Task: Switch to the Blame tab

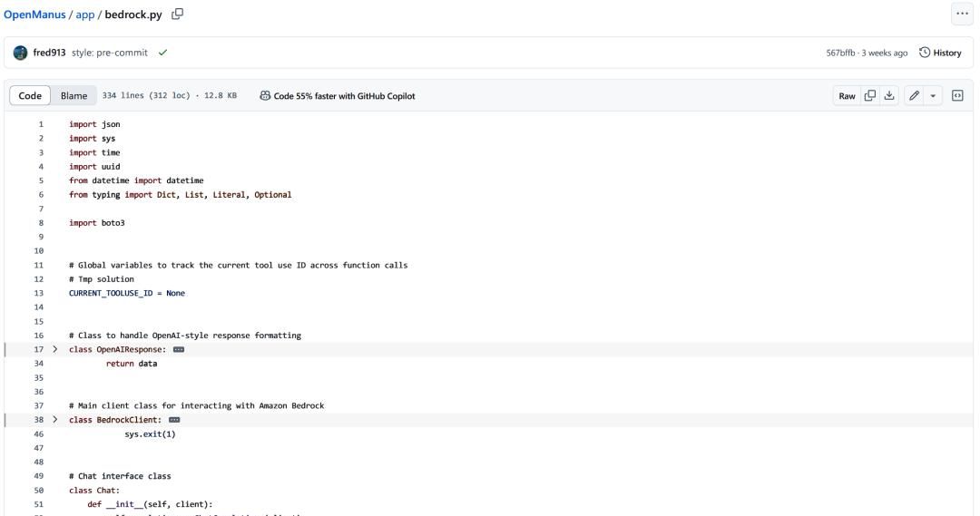Action: [x=73, y=96]
